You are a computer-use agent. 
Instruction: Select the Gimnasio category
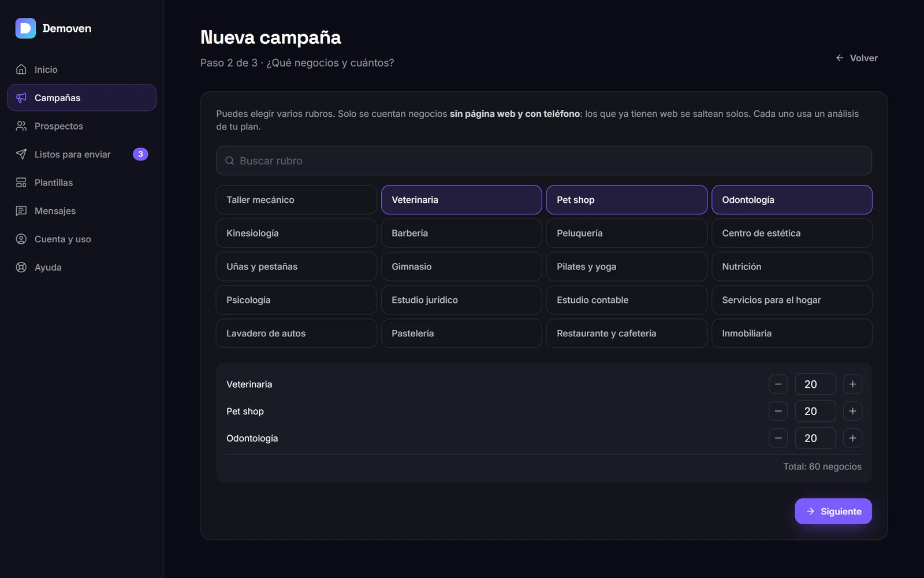pos(461,266)
